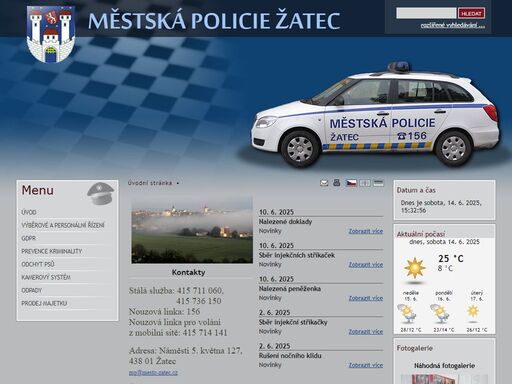Click Zobrazit více for Rušení nočního klidu
Screen dimensions: 512x384
click(366, 365)
